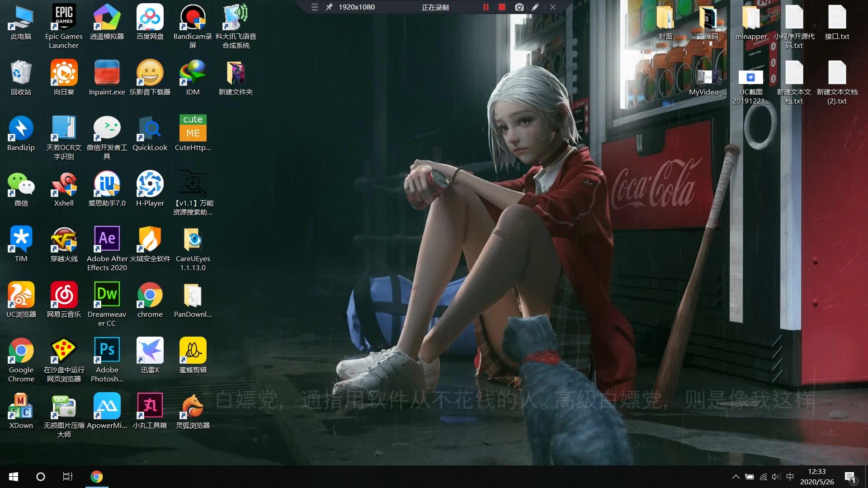Image resolution: width=868 pixels, height=488 pixels.
Task: Pause the recording in the Bandicam bar
Action: point(486,7)
